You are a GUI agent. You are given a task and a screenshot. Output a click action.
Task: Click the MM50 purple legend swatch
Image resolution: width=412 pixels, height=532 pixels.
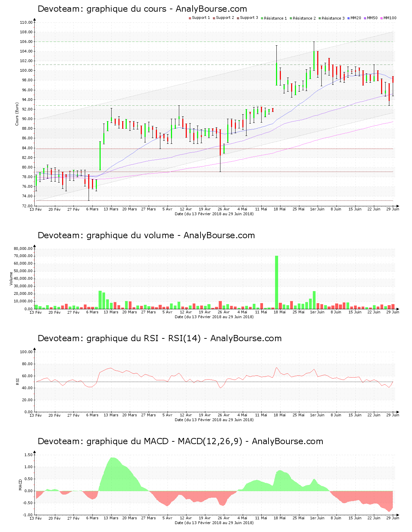click(x=365, y=18)
